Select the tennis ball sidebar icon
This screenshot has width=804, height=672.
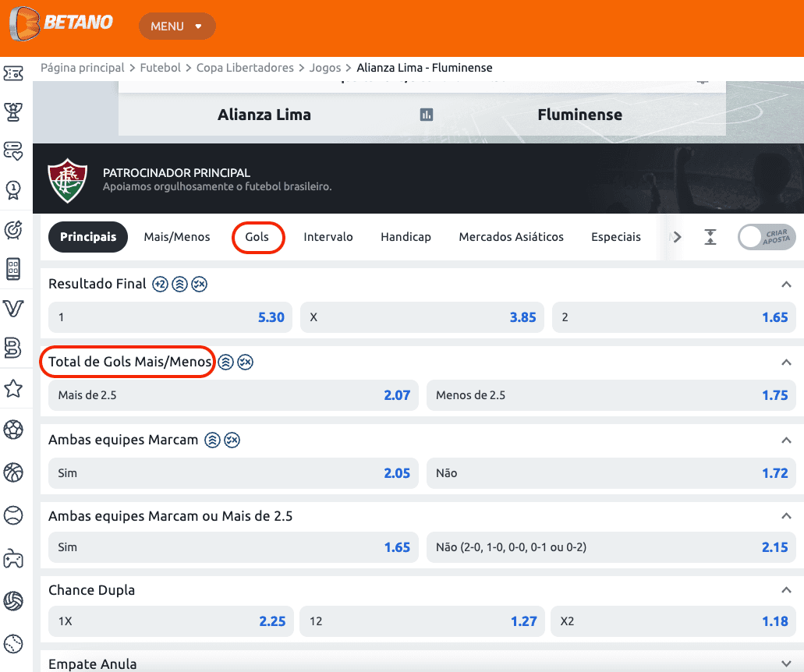13,515
